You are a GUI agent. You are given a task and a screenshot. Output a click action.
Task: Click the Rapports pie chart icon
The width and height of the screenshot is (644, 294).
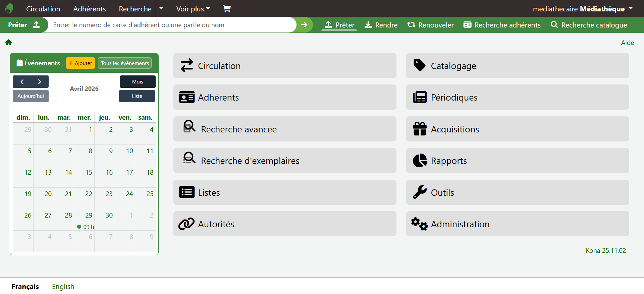[420, 161]
